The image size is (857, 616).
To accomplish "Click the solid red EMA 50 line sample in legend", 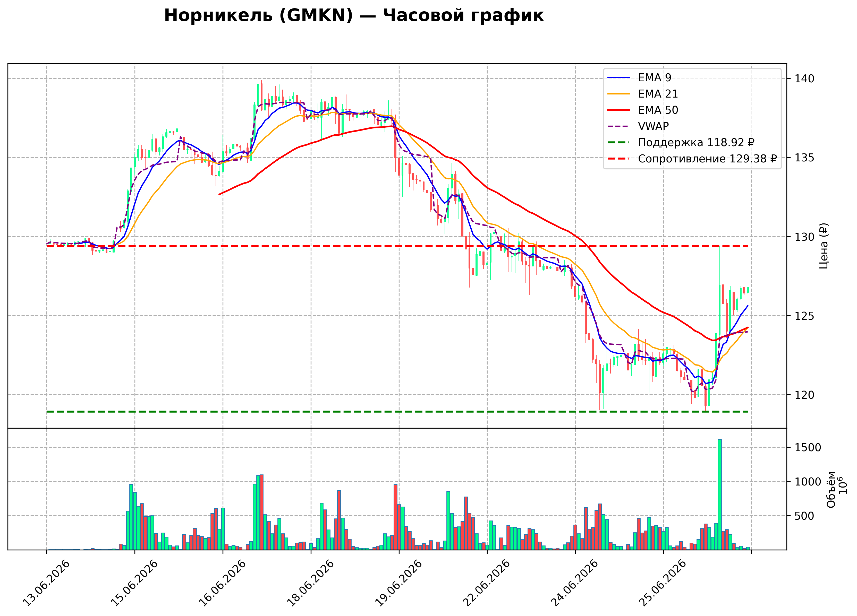I will coord(619,110).
